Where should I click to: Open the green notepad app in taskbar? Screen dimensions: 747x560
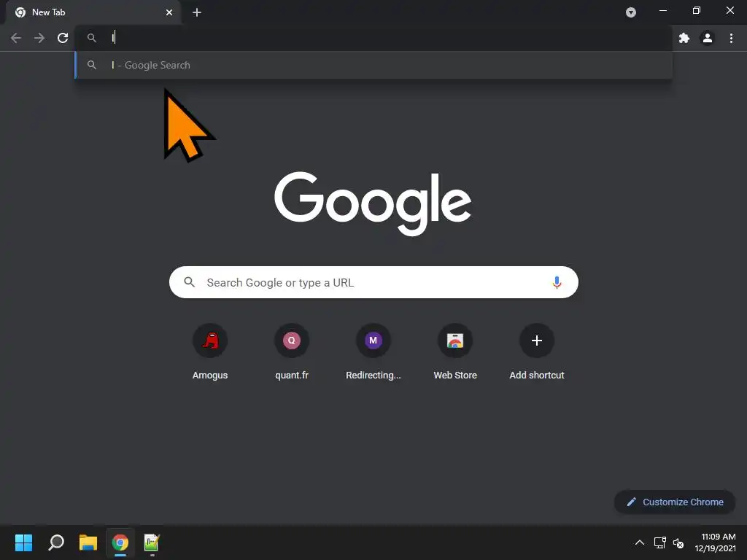tap(152, 542)
